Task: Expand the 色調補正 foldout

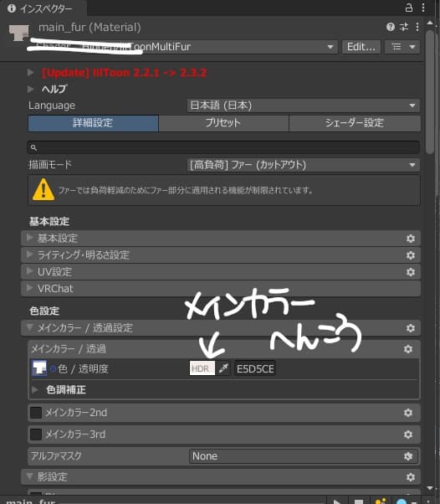Action: [x=34, y=390]
